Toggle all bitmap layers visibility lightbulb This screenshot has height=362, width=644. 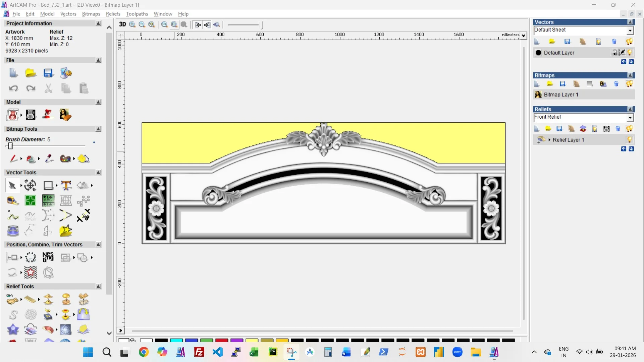click(x=629, y=84)
